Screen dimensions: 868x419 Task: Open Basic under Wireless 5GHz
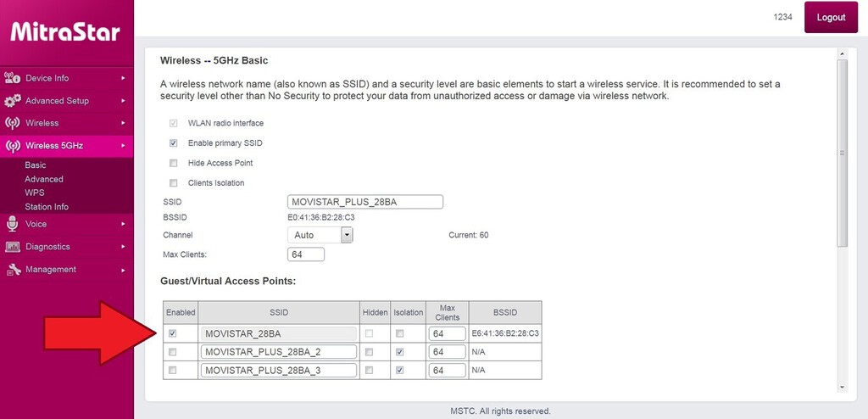(x=36, y=165)
